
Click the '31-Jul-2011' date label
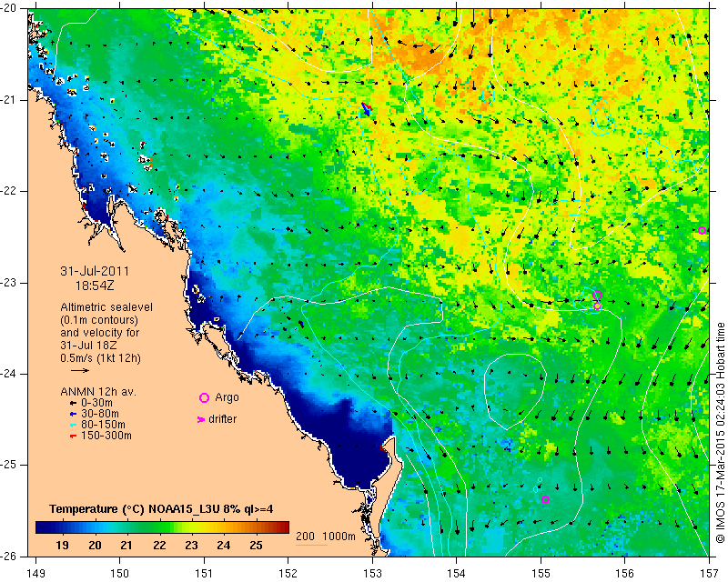tap(95, 271)
